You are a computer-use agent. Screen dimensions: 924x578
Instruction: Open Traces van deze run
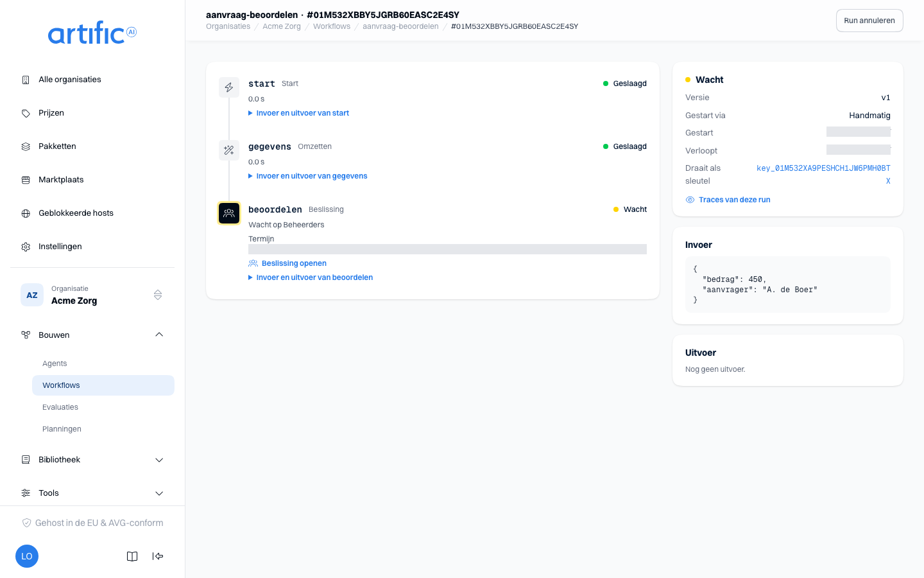728,200
